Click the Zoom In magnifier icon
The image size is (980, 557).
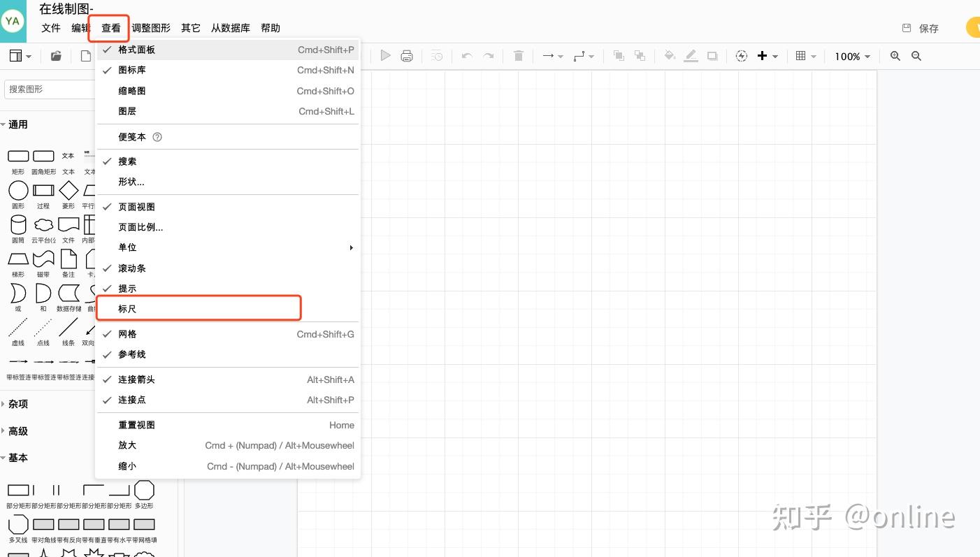[x=895, y=56]
